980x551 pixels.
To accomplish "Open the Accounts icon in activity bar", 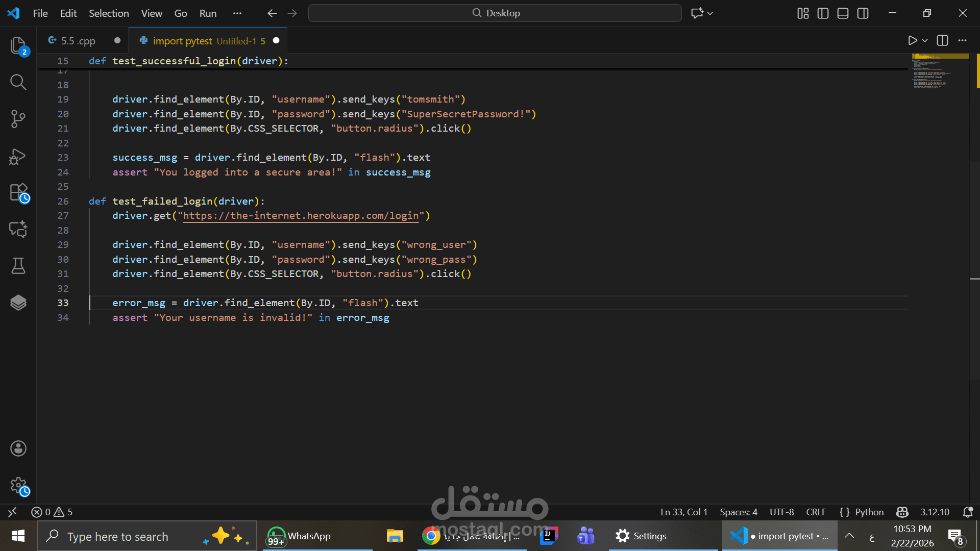I will pyautogui.click(x=18, y=448).
